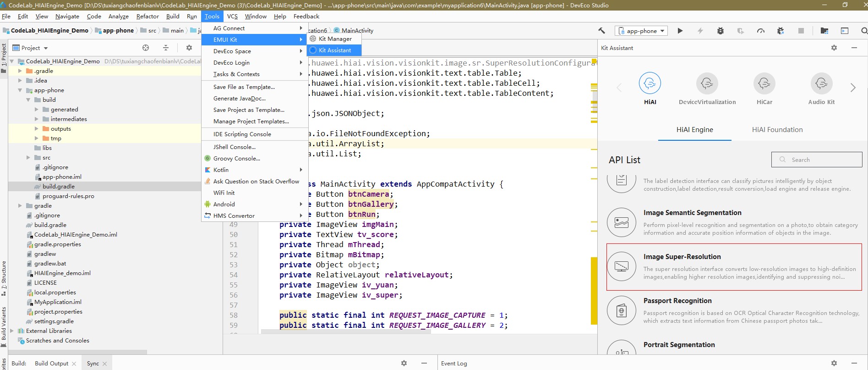The image size is (868, 370).
Task: Open Groovy Console menu item
Action: coord(254,159)
